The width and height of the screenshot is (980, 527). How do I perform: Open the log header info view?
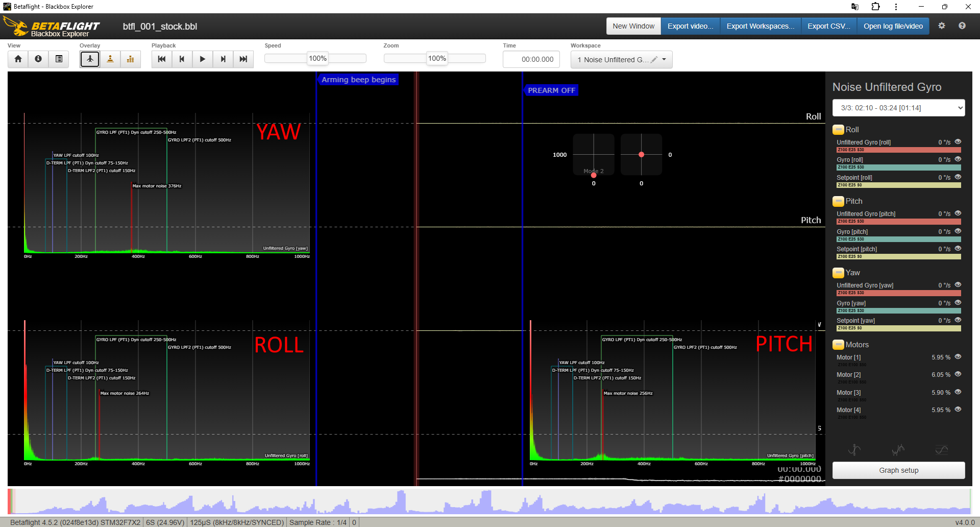point(38,59)
